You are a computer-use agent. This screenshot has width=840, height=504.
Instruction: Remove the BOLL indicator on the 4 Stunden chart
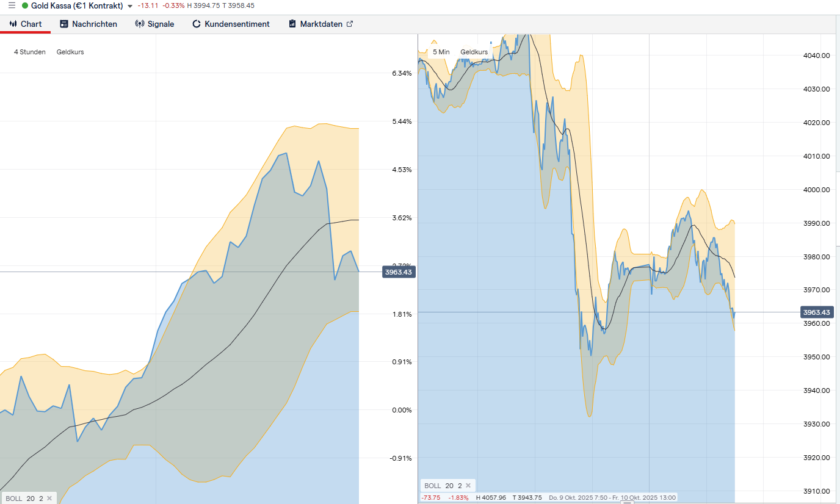tap(49, 499)
